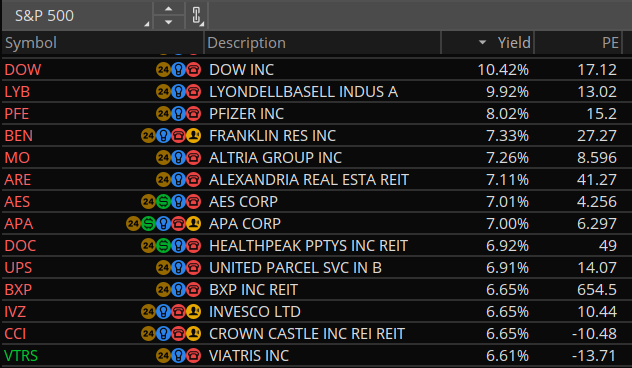Click the 24-hour icon in VTRS row

[163, 356]
